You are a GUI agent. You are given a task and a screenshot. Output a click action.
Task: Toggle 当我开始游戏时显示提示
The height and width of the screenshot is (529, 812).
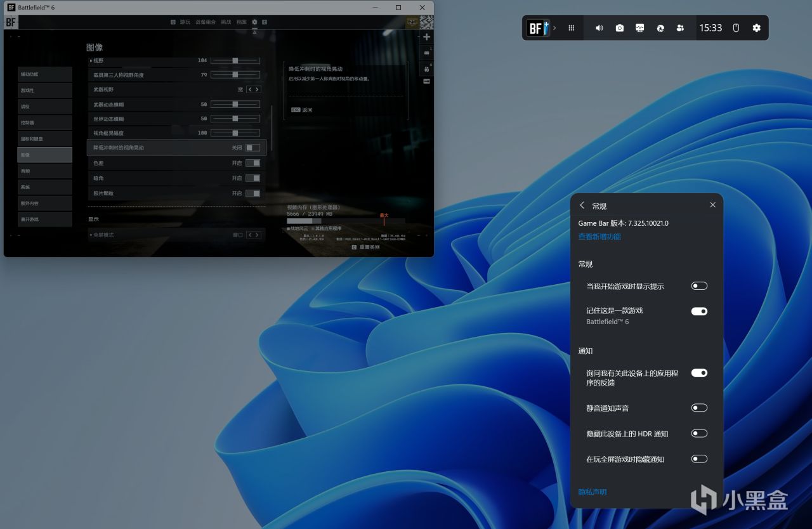click(x=699, y=286)
